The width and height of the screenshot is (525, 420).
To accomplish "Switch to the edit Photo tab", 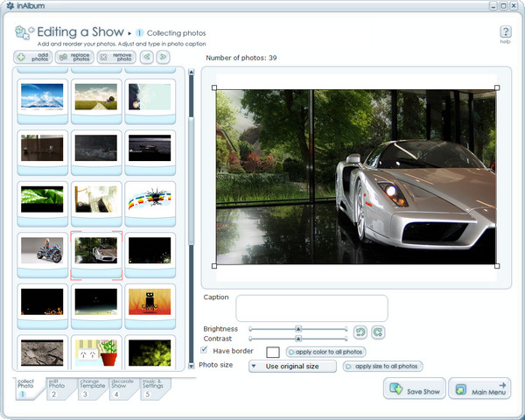I will pos(59,389).
